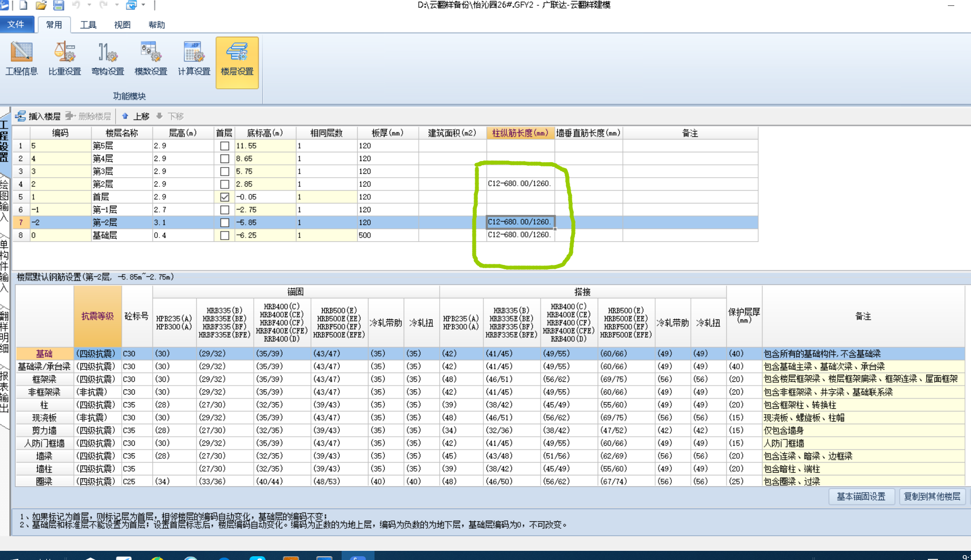Select 楼层设置 floor settings module
This screenshot has height=560, width=971.
click(x=237, y=62)
